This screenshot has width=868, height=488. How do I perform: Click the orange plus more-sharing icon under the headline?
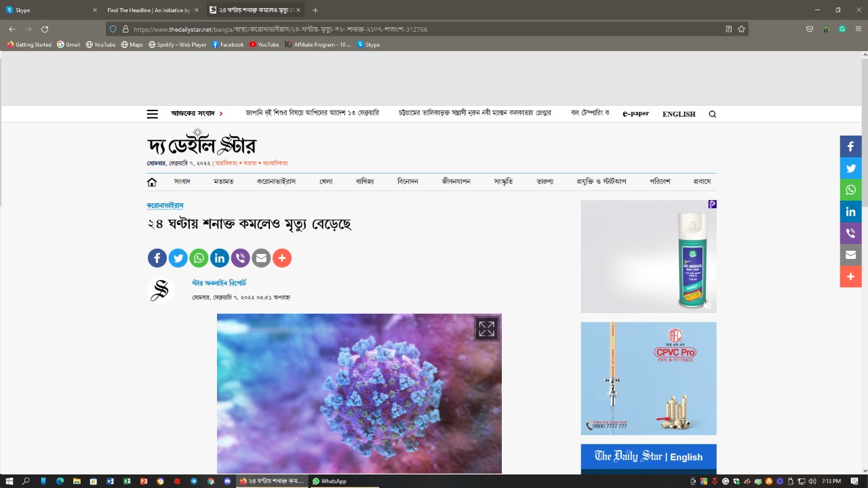coord(282,258)
